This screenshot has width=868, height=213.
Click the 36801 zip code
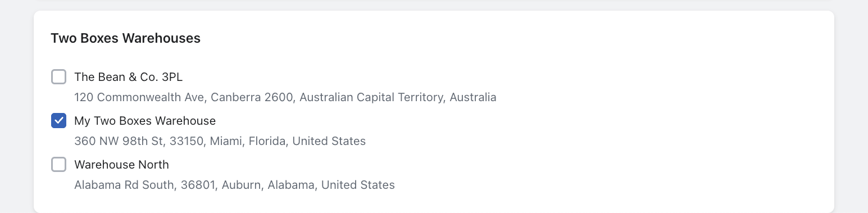pos(198,185)
